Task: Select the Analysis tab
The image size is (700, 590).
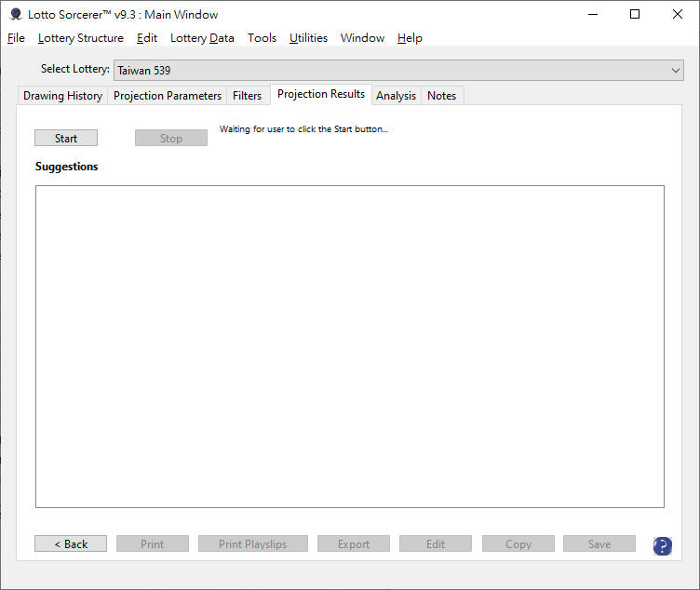Action: 396,96
